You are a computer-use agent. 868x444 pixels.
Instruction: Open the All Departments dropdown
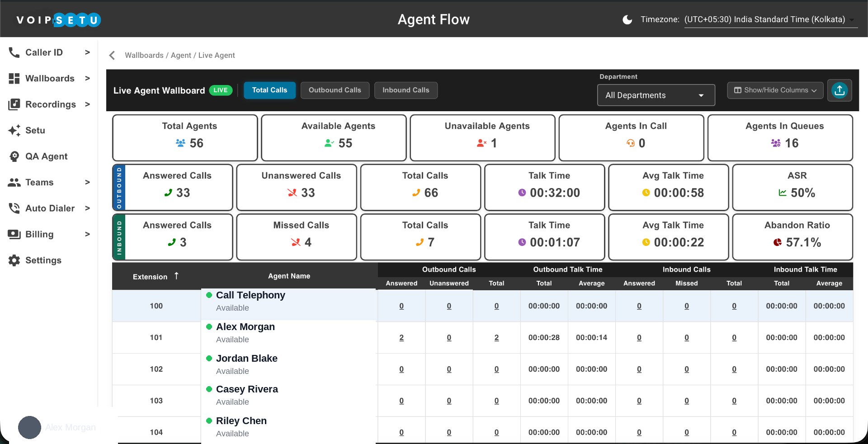pyautogui.click(x=656, y=95)
